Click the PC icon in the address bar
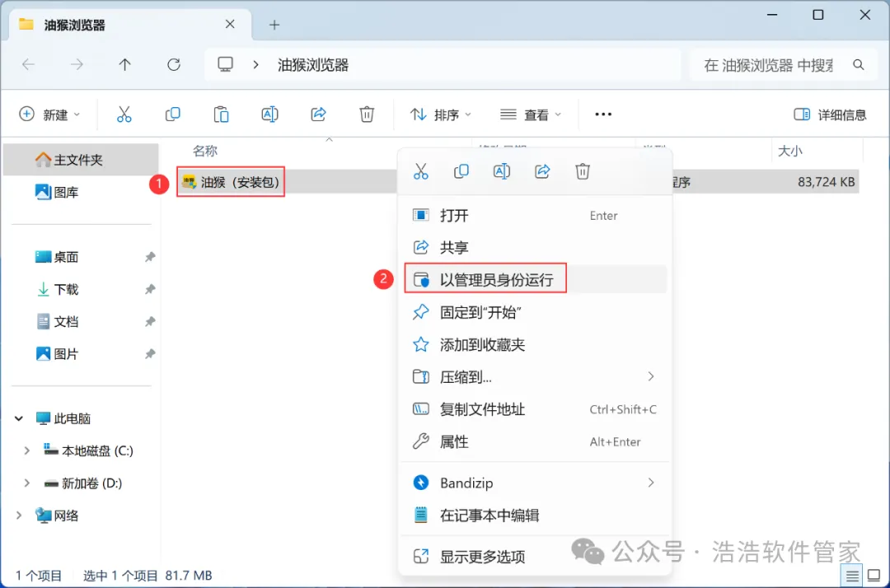The height and width of the screenshot is (588, 890). tap(225, 64)
